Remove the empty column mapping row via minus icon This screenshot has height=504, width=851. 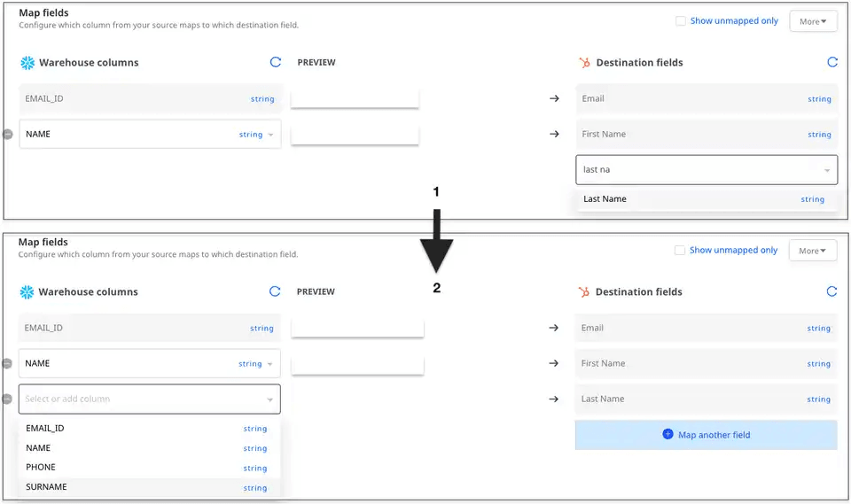pos(7,399)
